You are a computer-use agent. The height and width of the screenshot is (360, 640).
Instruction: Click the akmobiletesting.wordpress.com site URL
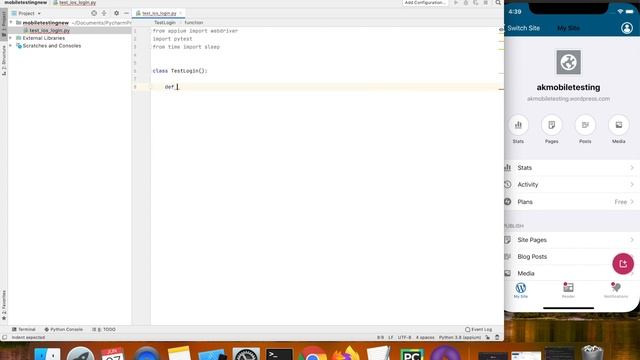[x=568, y=99]
